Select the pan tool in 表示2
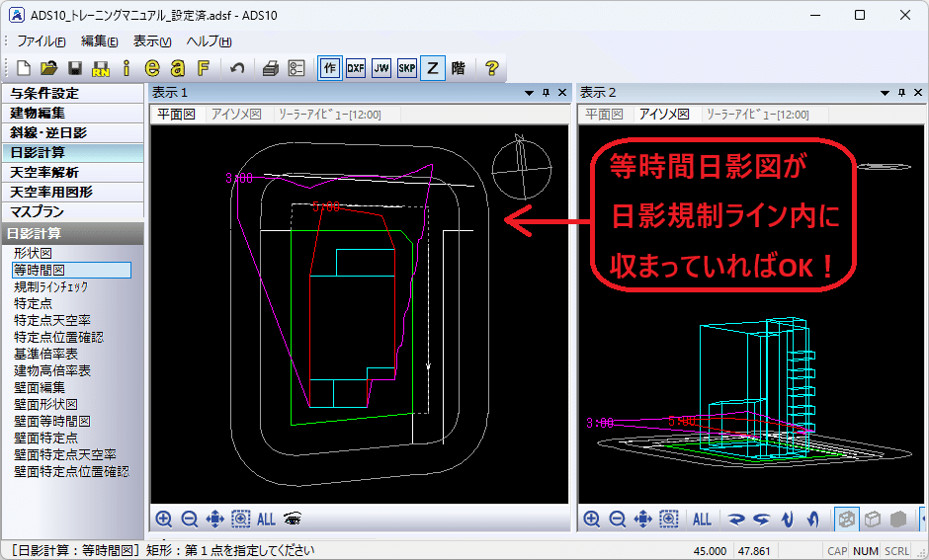 pyautogui.click(x=642, y=520)
